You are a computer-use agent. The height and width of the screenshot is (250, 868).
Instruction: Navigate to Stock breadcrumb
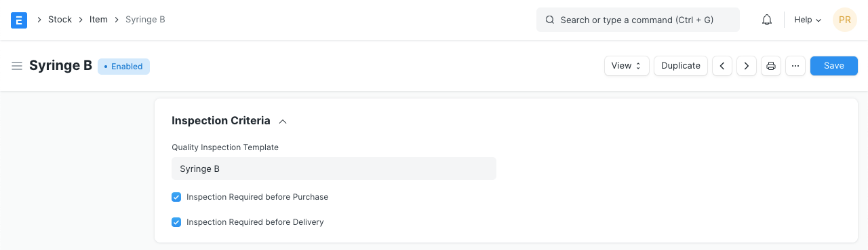[x=60, y=20]
